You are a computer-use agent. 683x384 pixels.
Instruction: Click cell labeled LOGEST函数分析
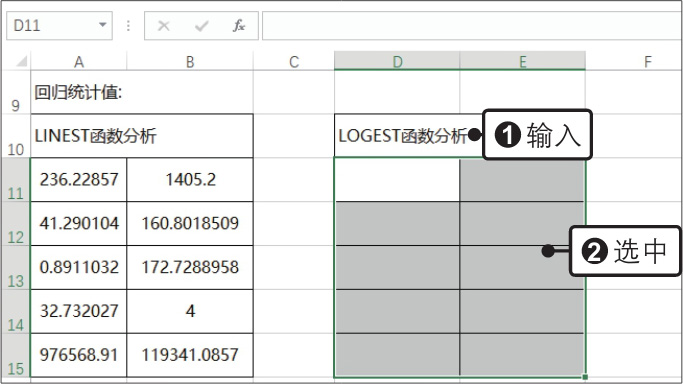[x=409, y=136]
